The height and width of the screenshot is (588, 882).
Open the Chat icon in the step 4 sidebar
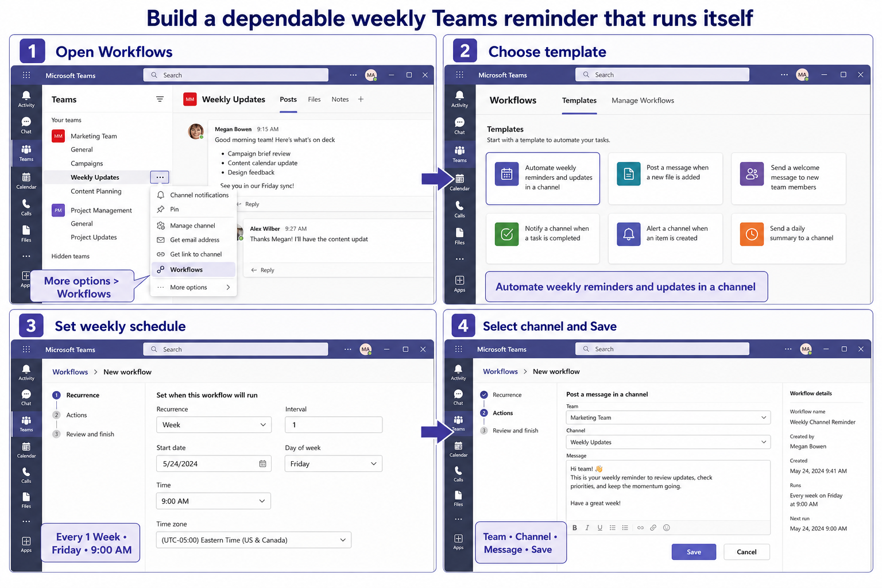(458, 397)
